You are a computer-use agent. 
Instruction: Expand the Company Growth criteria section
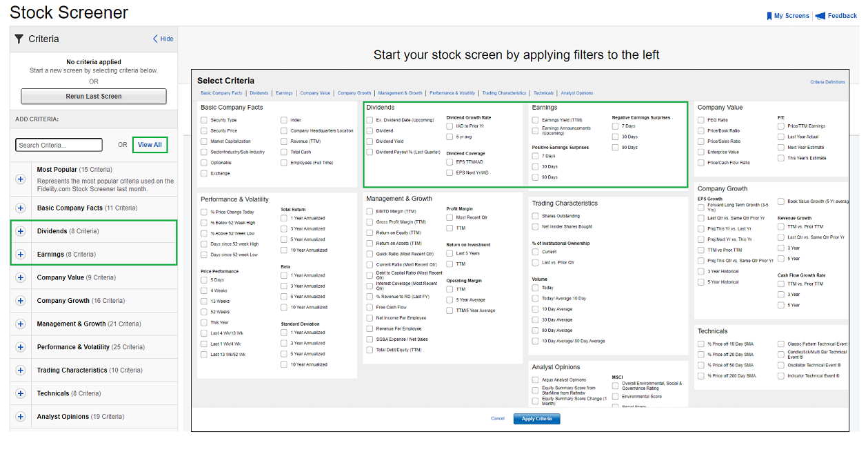[x=21, y=301]
